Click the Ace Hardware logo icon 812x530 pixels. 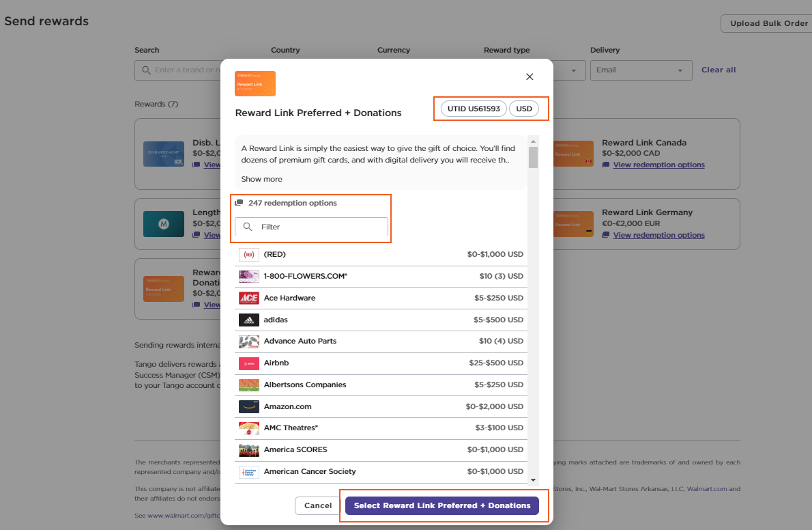point(248,298)
